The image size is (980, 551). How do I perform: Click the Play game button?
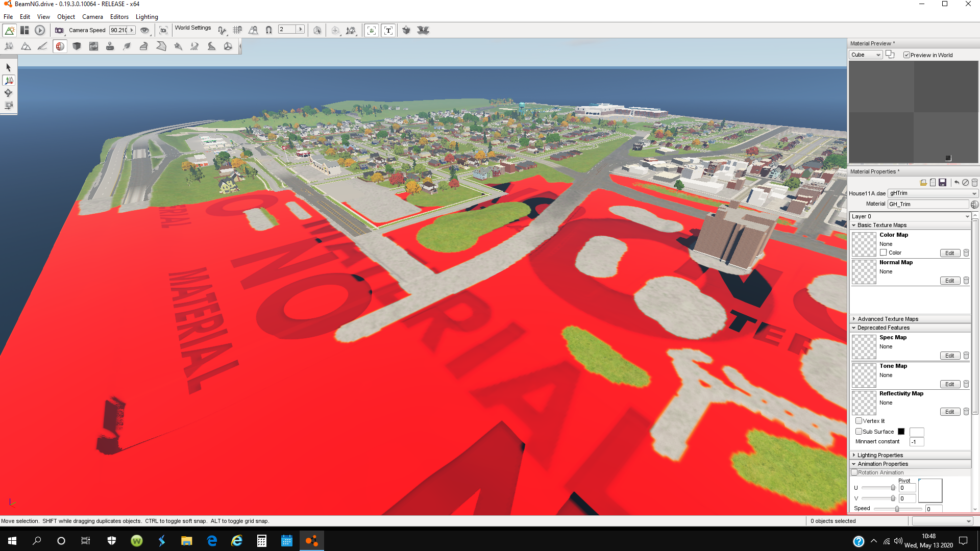(x=40, y=31)
